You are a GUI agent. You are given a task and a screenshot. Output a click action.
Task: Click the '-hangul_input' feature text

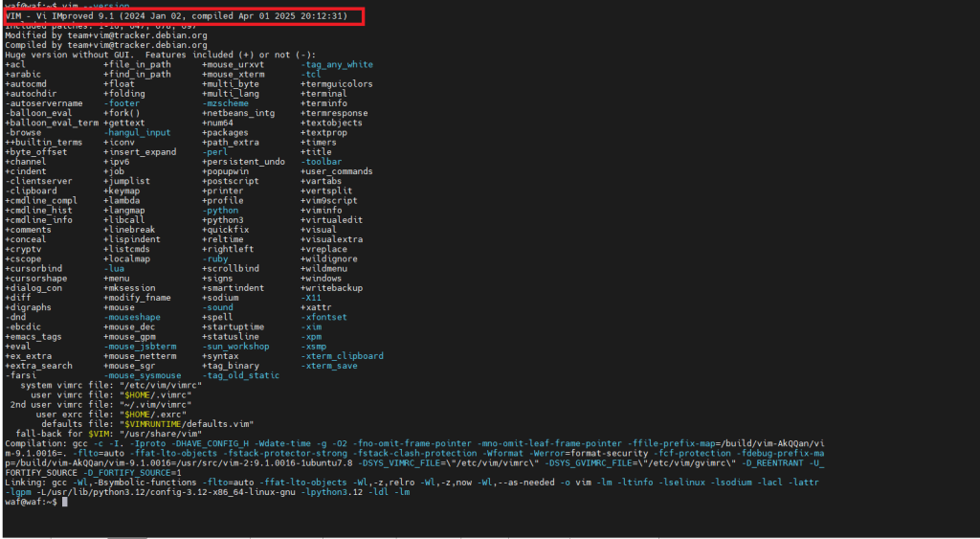point(137,132)
